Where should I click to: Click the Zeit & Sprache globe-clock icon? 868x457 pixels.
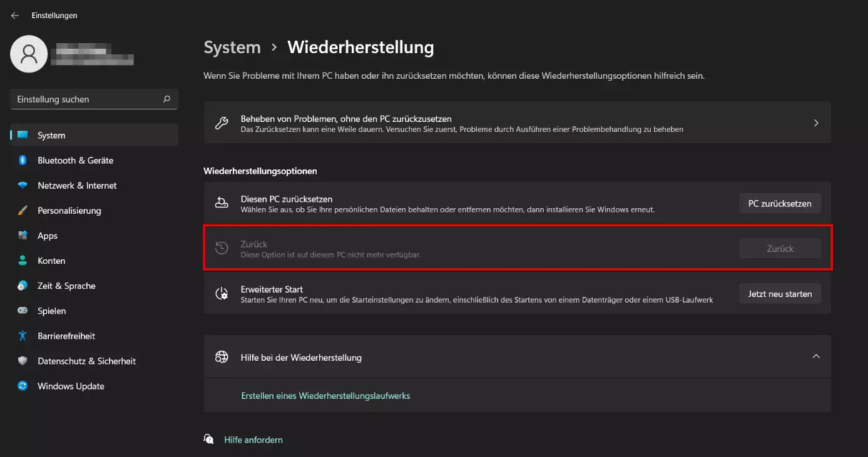click(x=23, y=286)
